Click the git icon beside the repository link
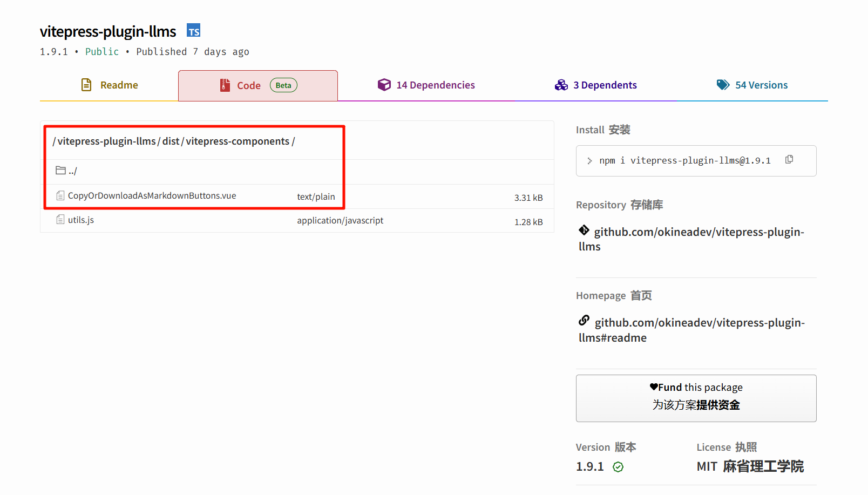 (x=584, y=230)
